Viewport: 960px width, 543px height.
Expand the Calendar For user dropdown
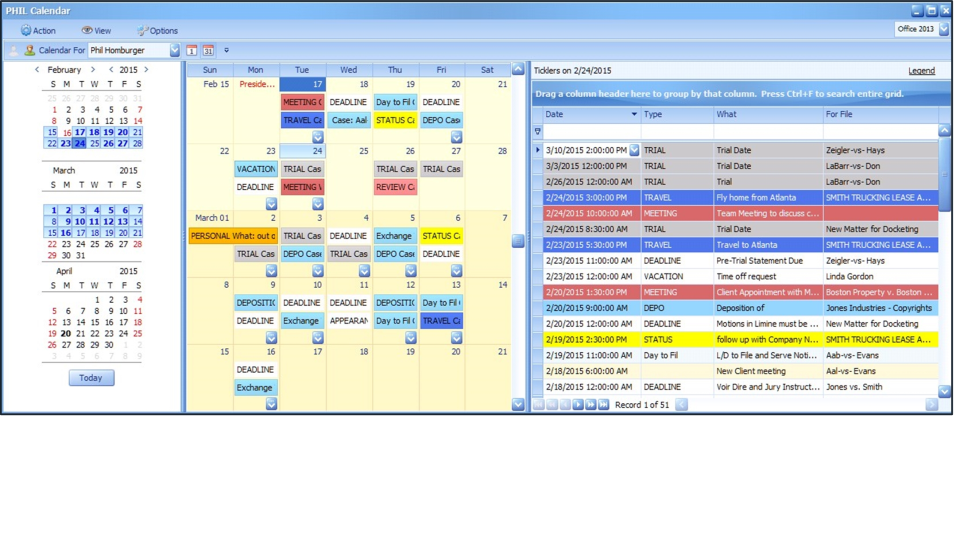[x=174, y=50]
